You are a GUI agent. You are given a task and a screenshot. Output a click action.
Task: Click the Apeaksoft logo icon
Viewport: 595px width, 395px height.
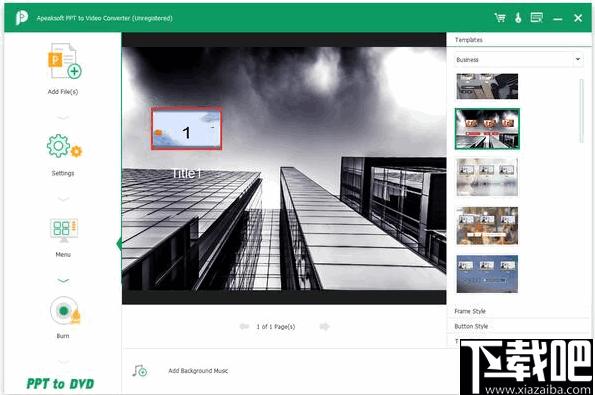pyautogui.click(x=22, y=18)
